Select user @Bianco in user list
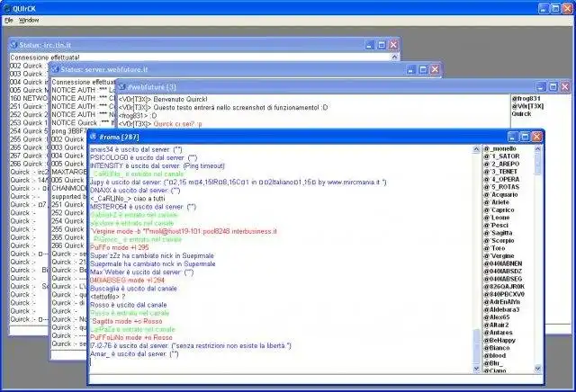576x392 pixels. click(x=497, y=348)
